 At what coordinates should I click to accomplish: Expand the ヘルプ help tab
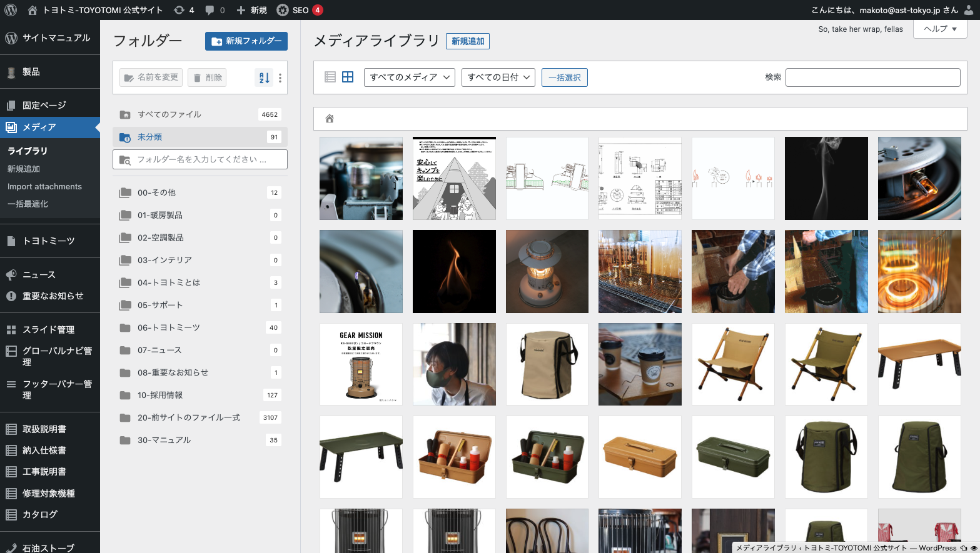[x=941, y=29]
